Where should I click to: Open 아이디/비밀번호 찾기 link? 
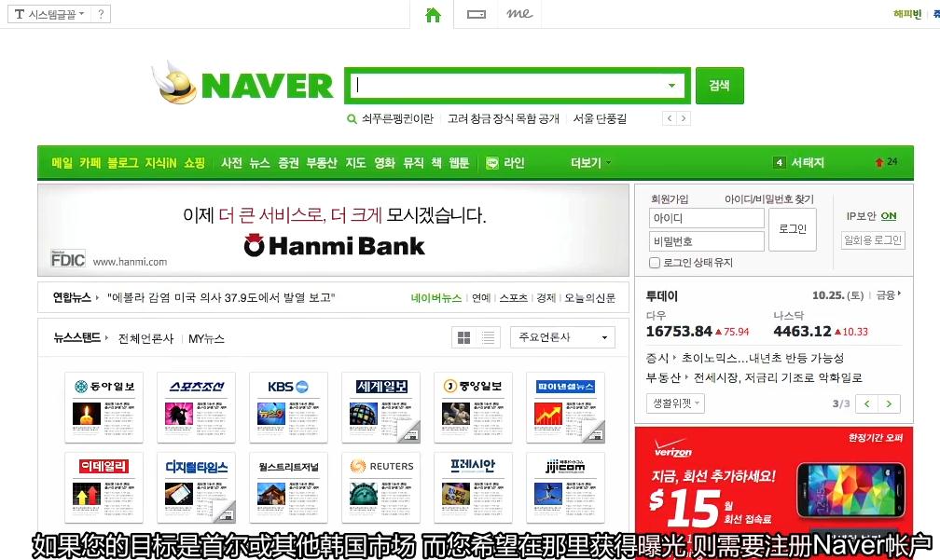(769, 198)
